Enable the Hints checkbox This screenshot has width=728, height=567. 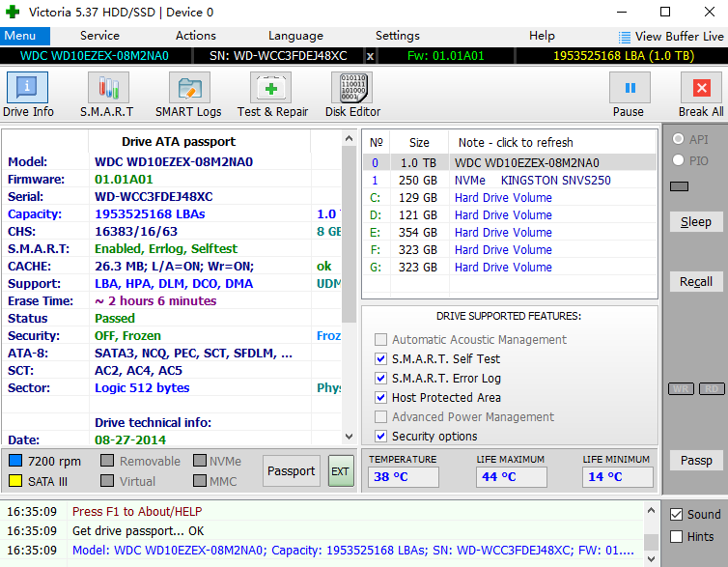click(x=677, y=536)
